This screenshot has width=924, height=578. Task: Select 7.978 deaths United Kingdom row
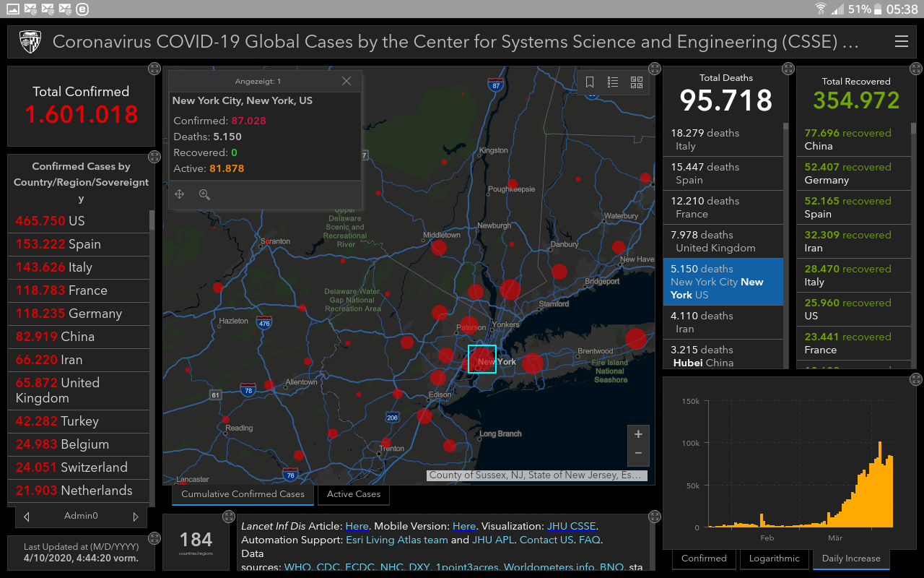tap(723, 241)
